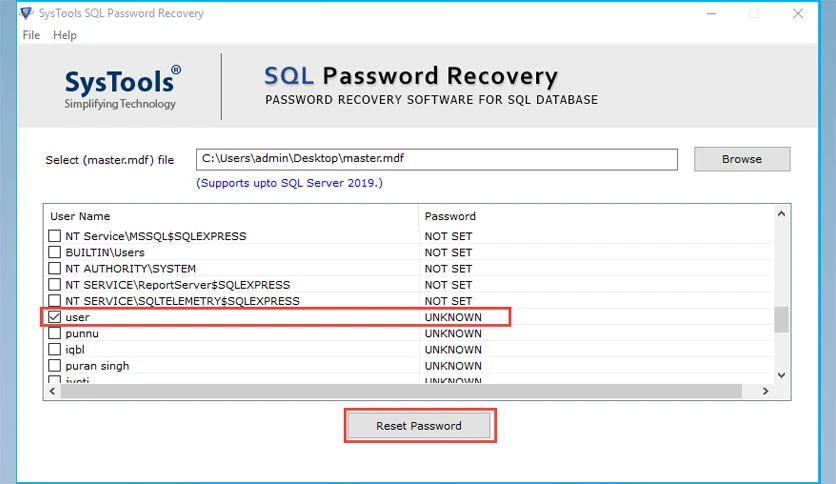Check the puran singh account checkbox
836x484 pixels.
pyautogui.click(x=54, y=366)
